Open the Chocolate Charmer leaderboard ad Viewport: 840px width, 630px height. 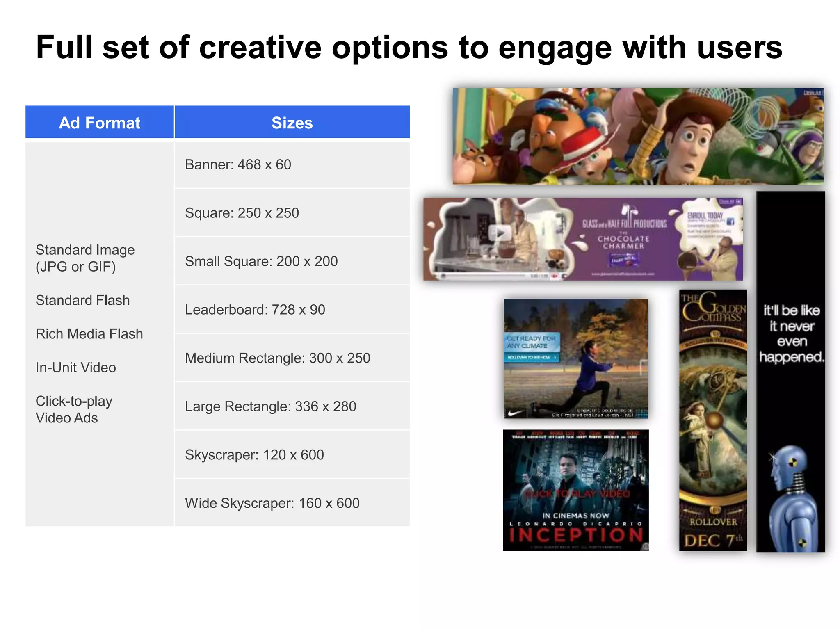click(583, 239)
